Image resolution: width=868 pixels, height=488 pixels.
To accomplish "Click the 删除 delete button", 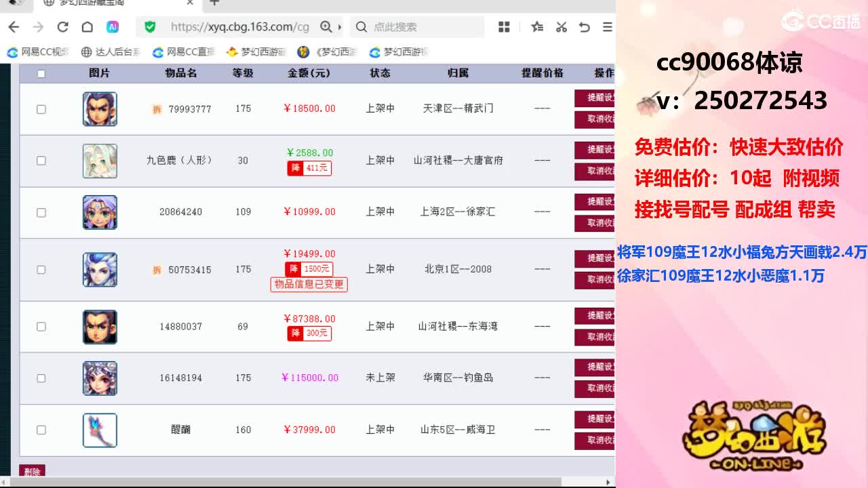I will point(32,471).
